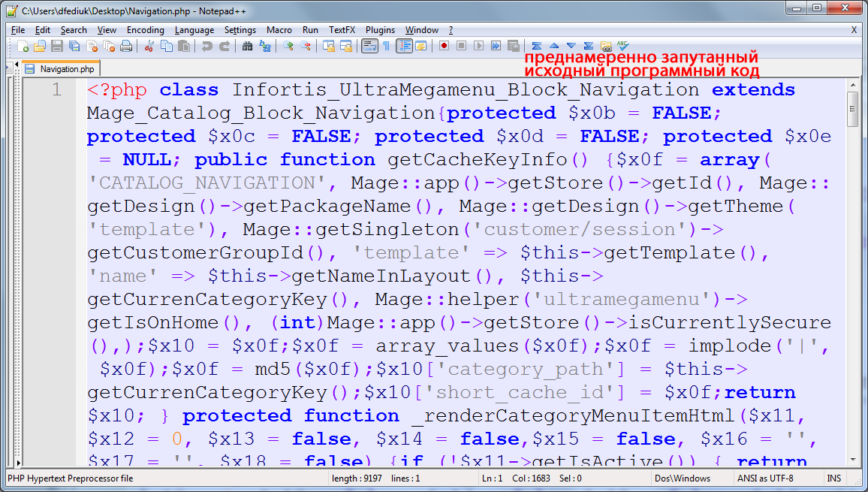The image size is (868, 492).
Task: Start macro recording with red dot icon
Action: tap(444, 46)
